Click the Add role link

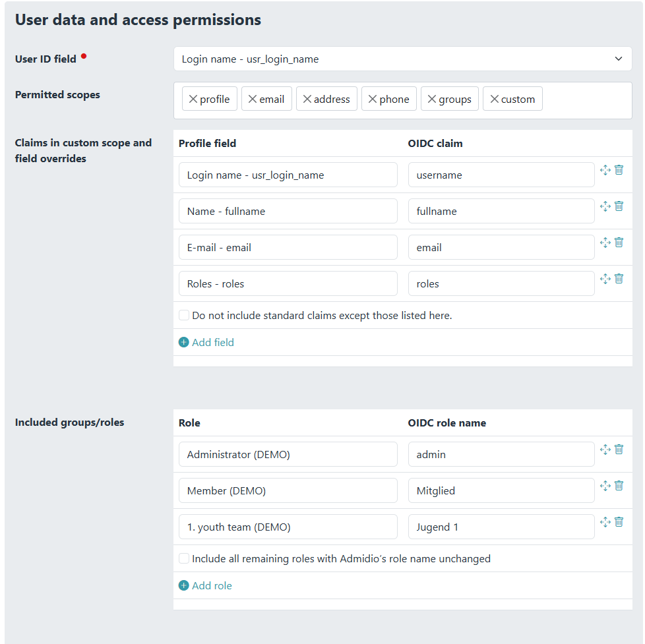[x=206, y=585]
